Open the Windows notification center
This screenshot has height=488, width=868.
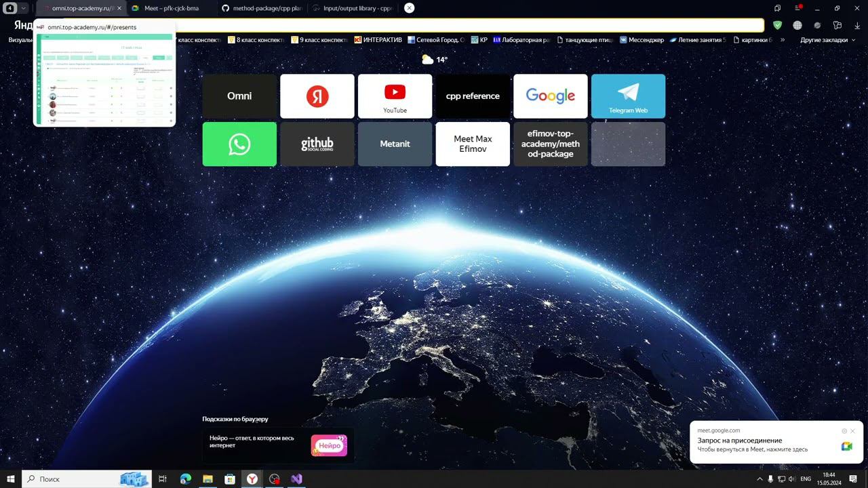[x=854, y=479]
